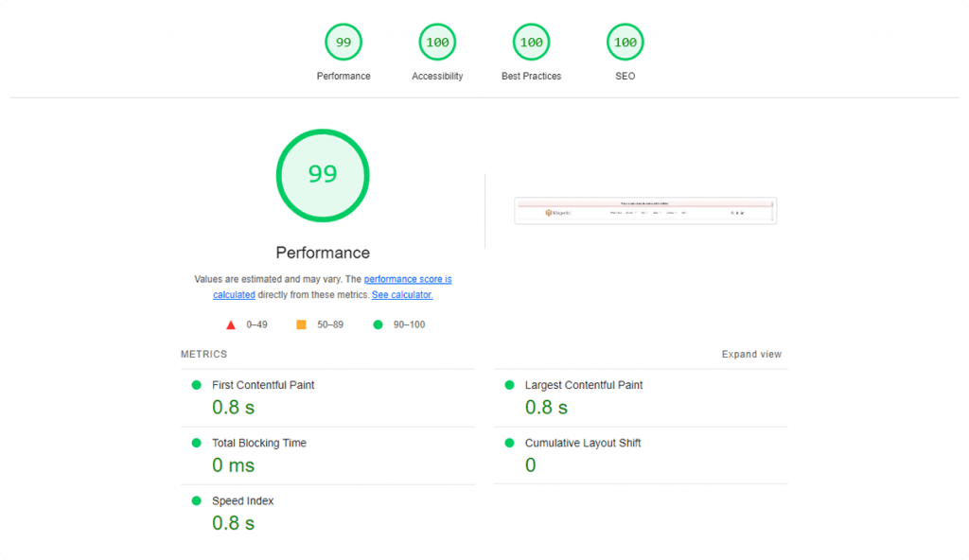Open the See calculator link

401,294
